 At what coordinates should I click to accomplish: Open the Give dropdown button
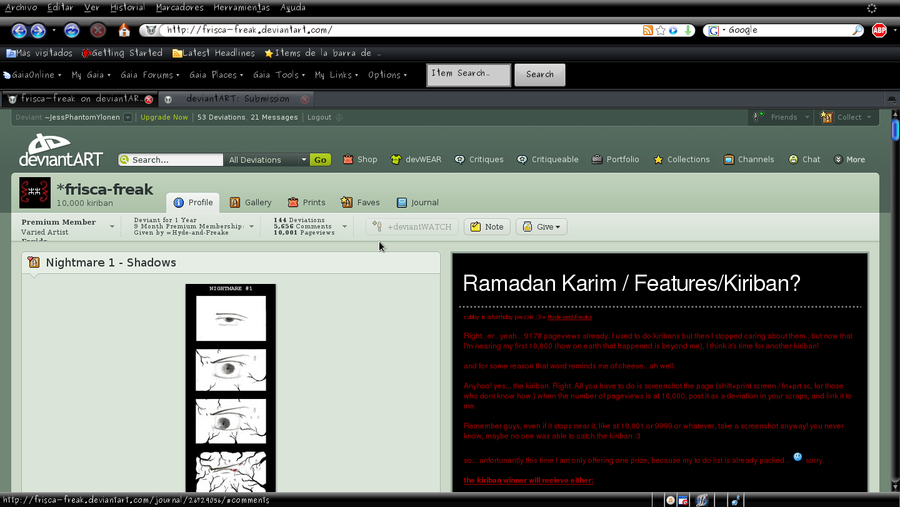pos(541,227)
